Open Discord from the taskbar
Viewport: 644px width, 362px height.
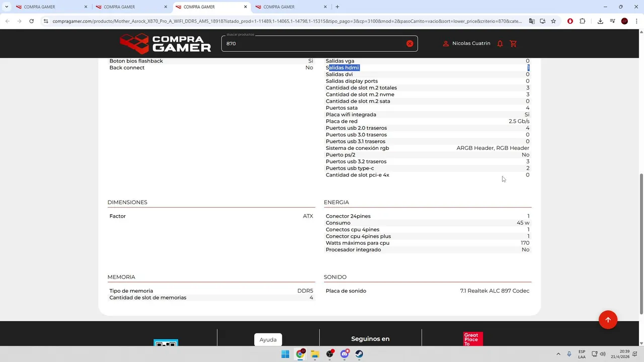click(345, 354)
